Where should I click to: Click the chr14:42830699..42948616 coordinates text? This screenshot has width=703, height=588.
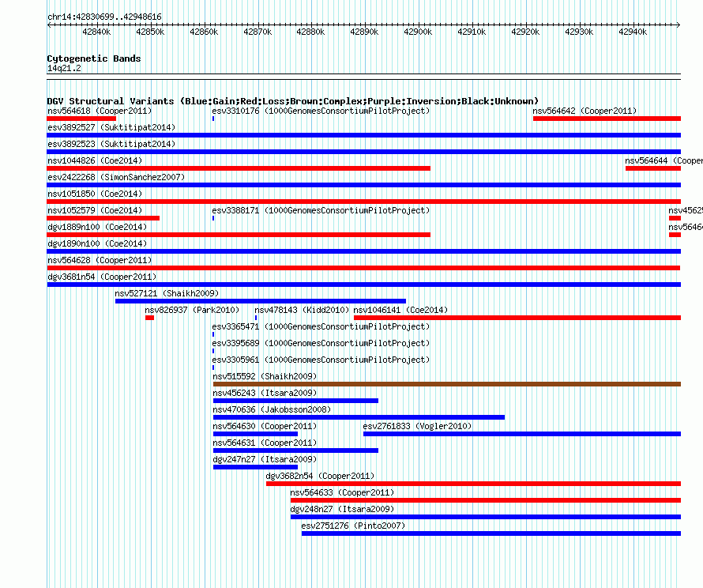pos(104,17)
